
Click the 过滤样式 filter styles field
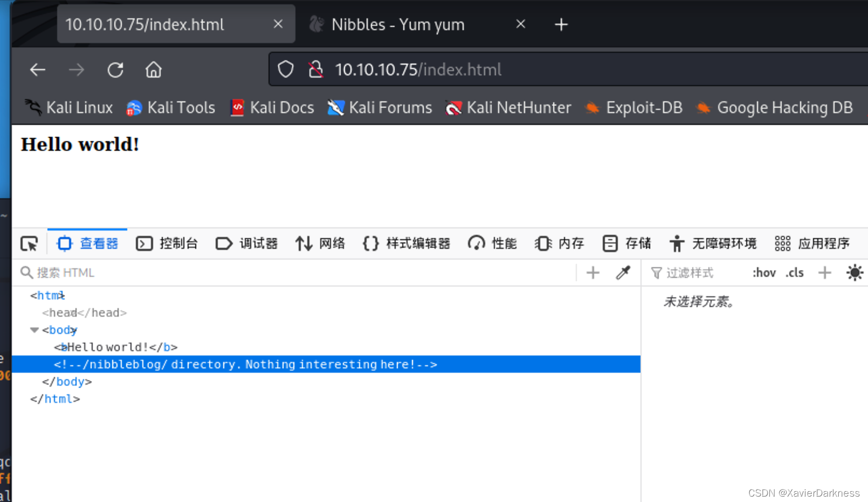695,273
